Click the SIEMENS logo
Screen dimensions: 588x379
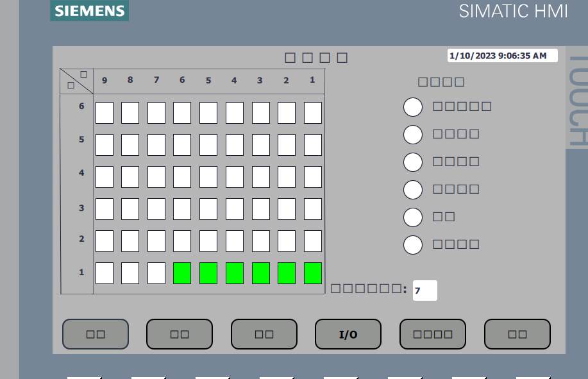pyautogui.click(x=89, y=11)
